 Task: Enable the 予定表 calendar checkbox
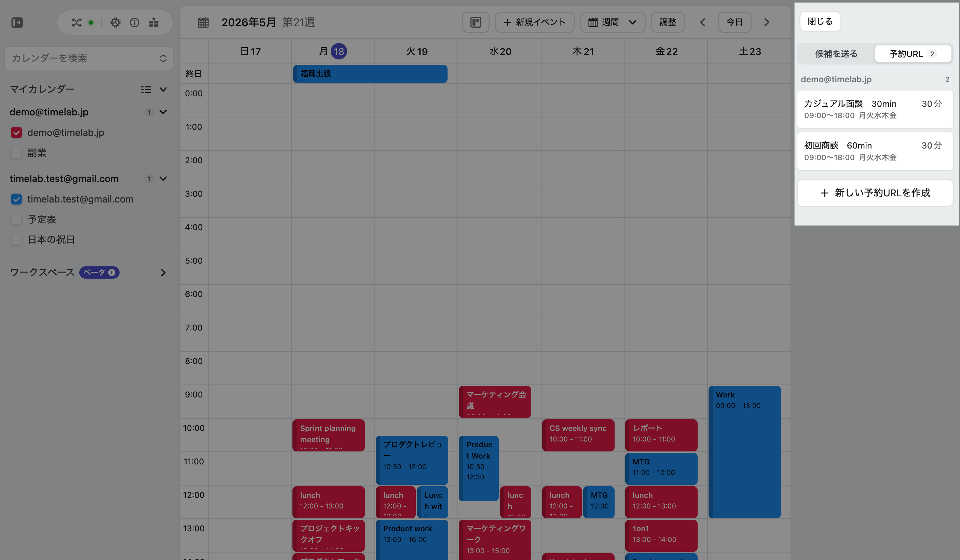[16, 220]
